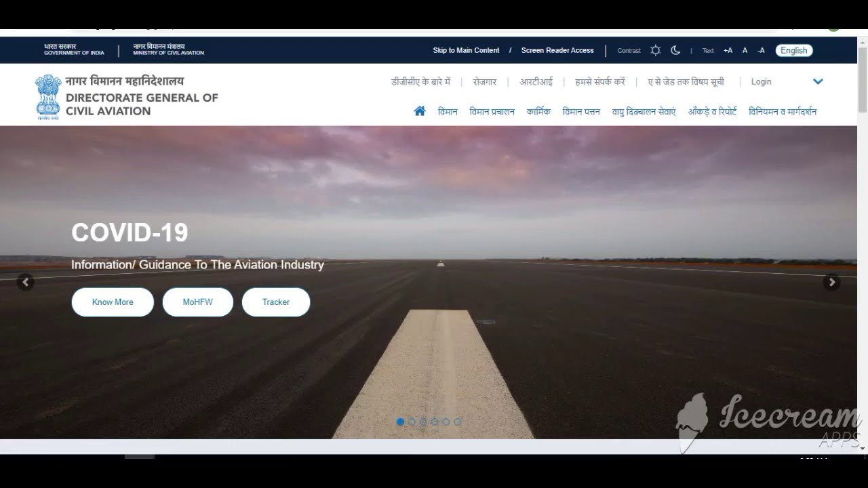868x488 pixels.
Task: Open ए से जेड तक विषय सूची link
Action: pyautogui.click(x=686, y=81)
